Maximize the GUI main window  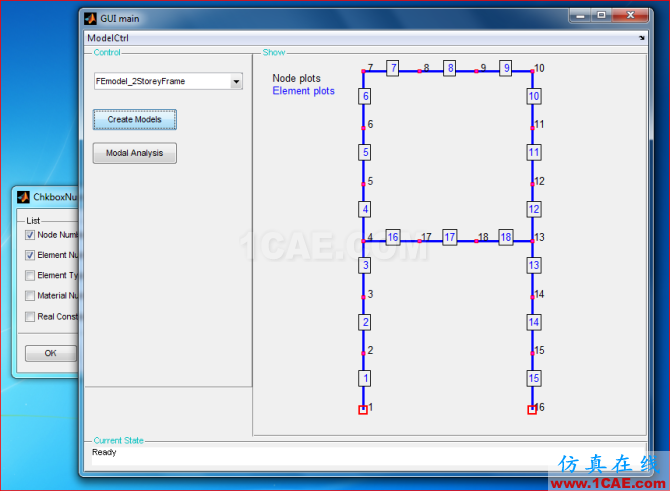coord(601,15)
